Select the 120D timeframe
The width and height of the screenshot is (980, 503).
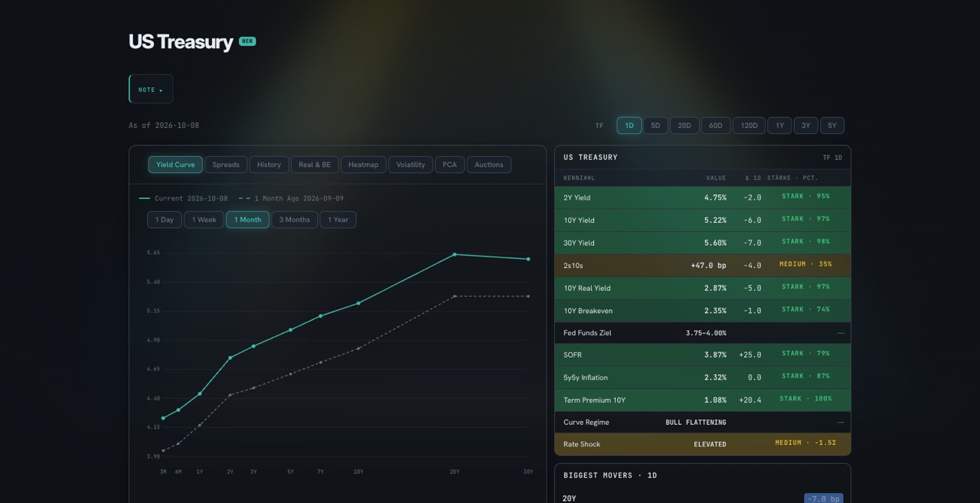pos(749,126)
